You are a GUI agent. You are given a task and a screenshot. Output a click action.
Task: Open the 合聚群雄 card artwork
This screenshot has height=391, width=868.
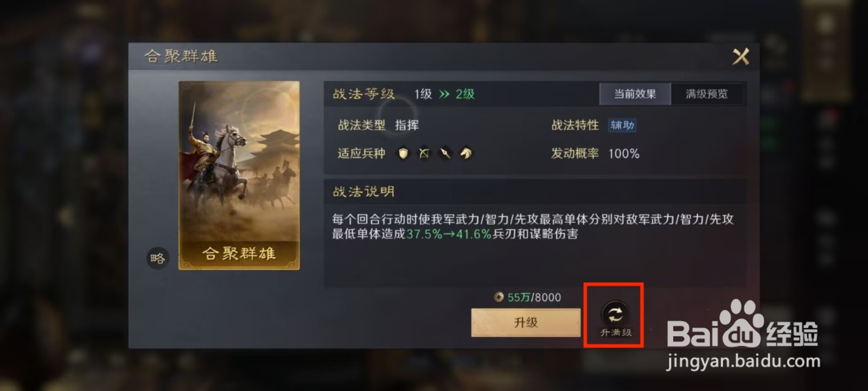point(239,175)
